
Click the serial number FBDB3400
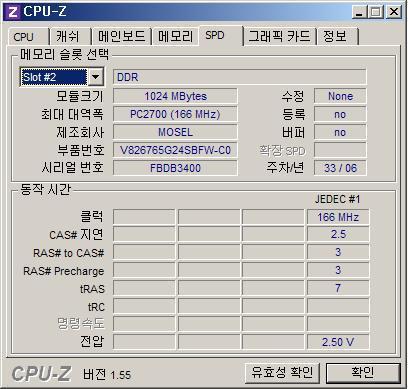point(175,168)
